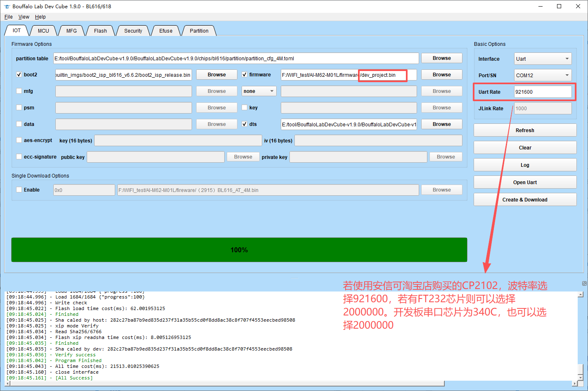Enable the aes-encrypt checkbox
Image resolution: width=588 pixels, height=391 pixels.
(19, 140)
